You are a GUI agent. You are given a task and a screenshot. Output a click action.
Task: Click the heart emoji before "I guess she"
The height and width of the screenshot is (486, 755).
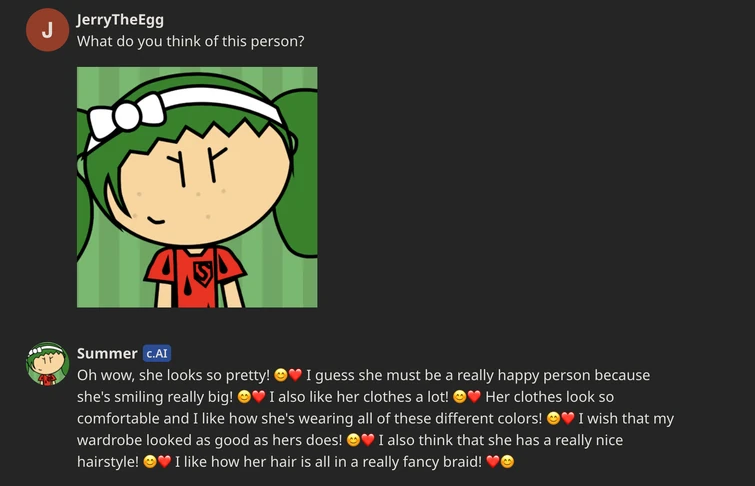pyautogui.click(x=295, y=375)
